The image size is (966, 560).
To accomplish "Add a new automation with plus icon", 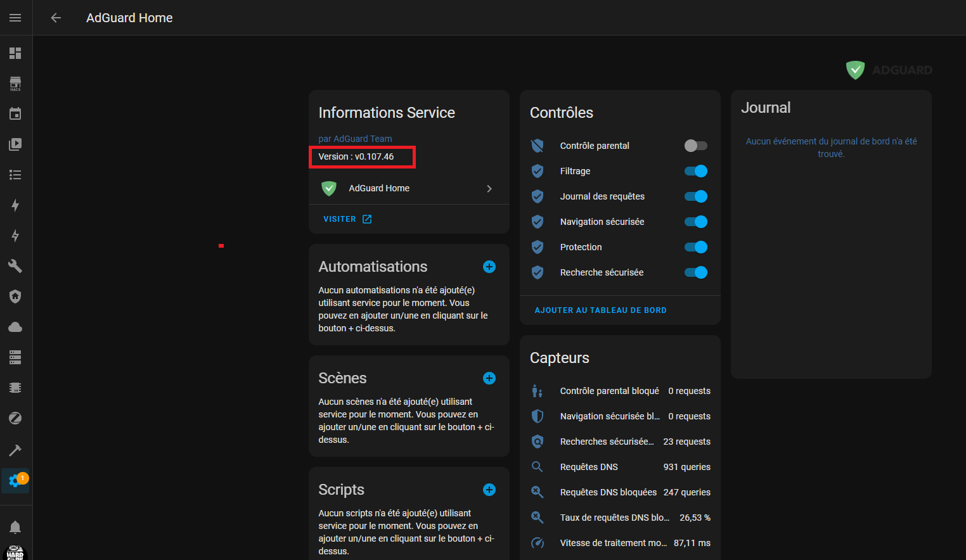I will [x=489, y=267].
